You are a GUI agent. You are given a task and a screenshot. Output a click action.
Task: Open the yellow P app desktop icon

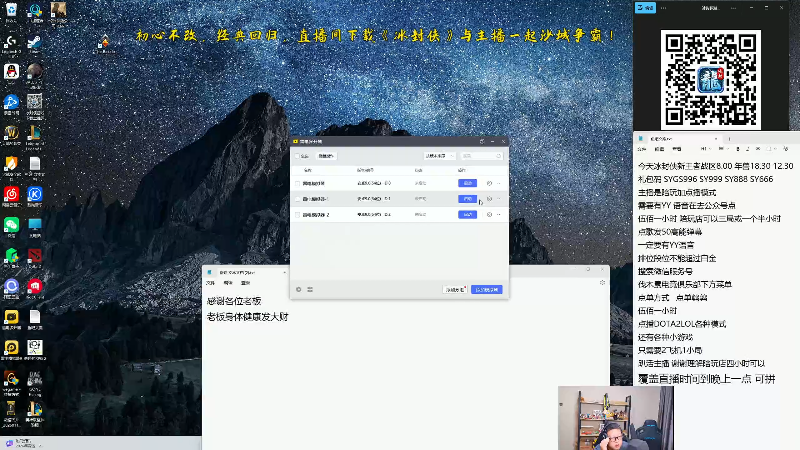11,347
